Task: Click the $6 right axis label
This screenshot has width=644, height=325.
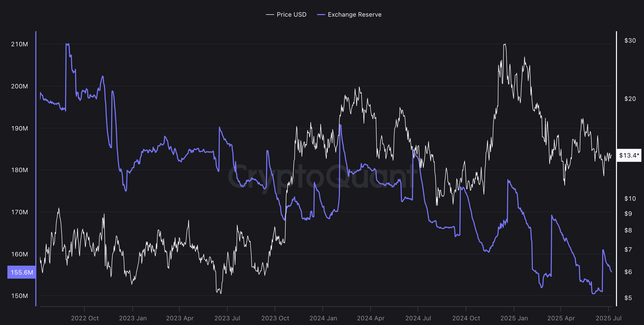Action: tap(628, 272)
